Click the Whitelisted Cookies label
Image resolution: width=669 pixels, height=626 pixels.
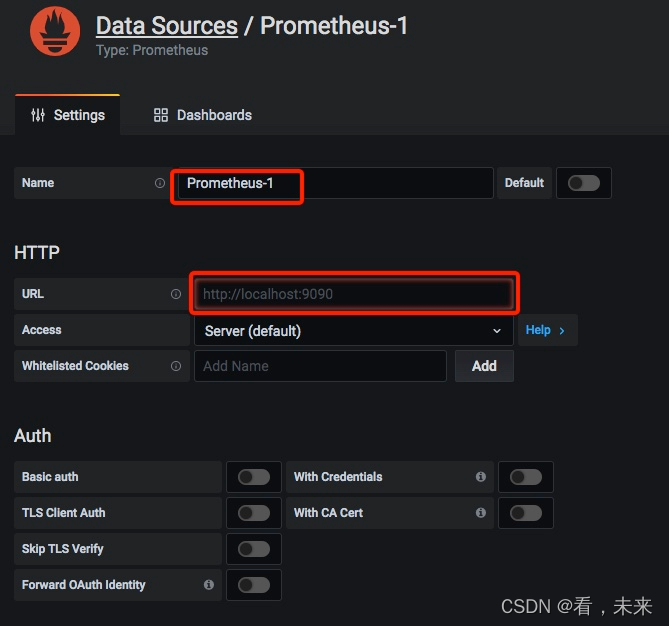tap(75, 366)
